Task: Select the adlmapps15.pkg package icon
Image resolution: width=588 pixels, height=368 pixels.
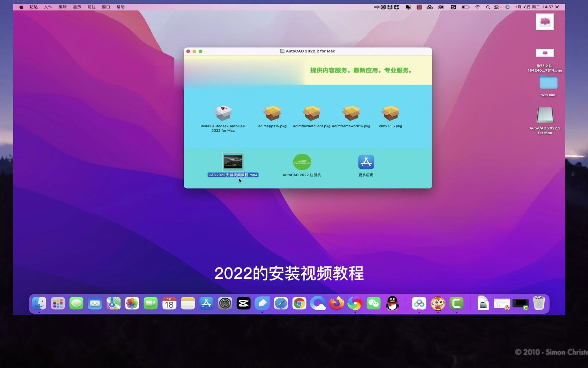Action: [272, 113]
